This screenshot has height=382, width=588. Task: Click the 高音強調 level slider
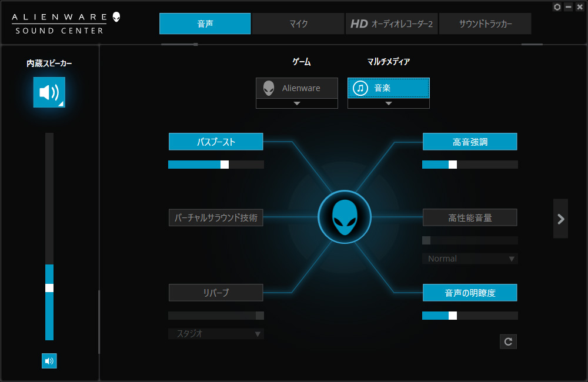click(x=470, y=165)
